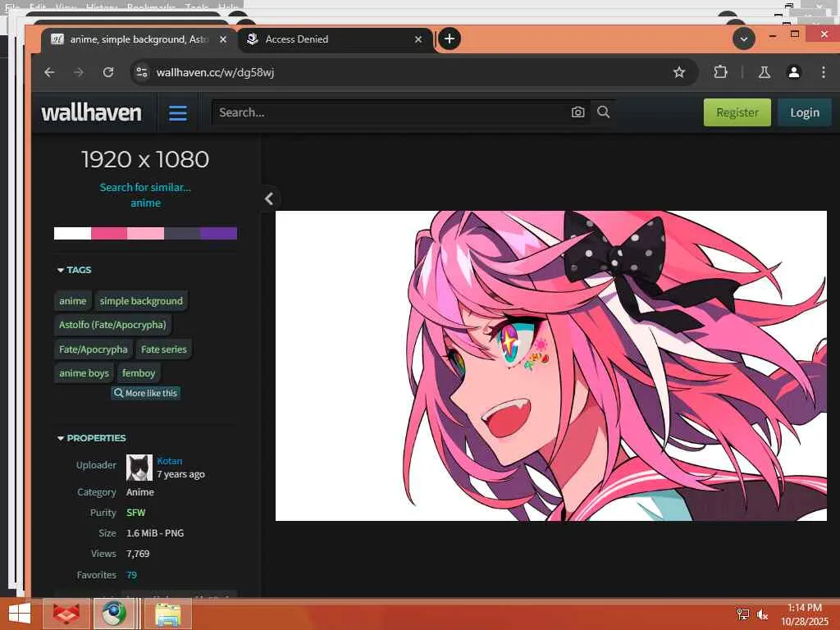Click the Views value 7,769
The height and width of the screenshot is (630, 840).
pos(138,554)
